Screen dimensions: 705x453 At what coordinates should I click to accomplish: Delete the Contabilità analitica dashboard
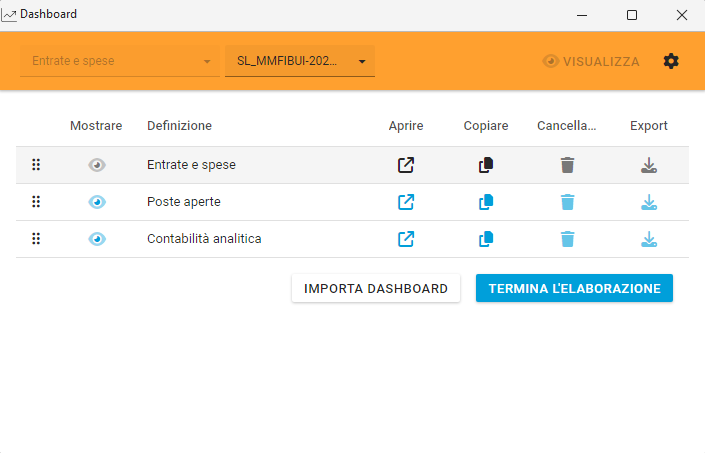click(x=567, y=239)
